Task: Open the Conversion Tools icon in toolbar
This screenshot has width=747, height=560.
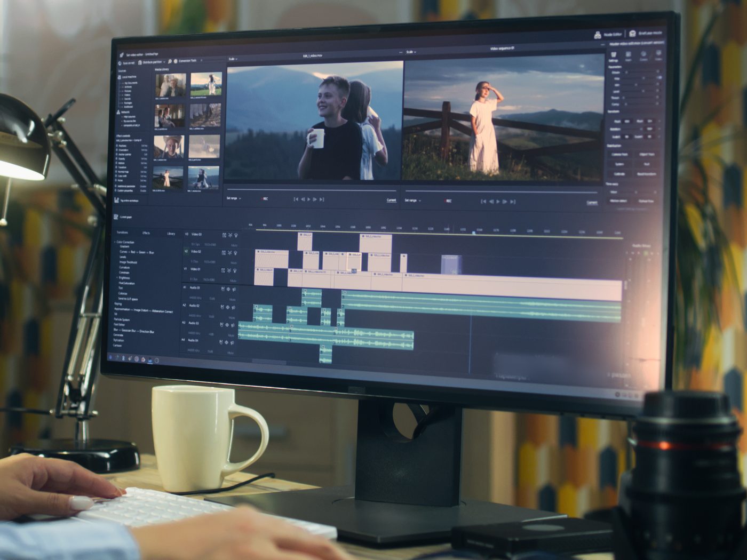Action: 176,61
